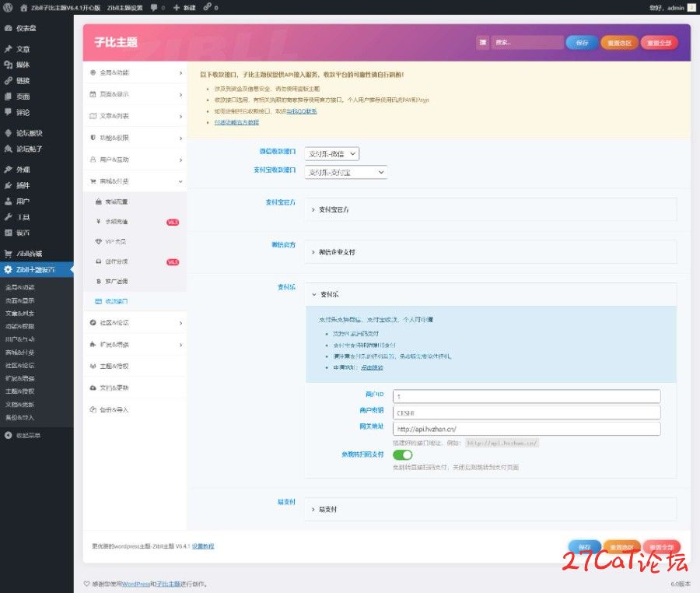Screen dimensions: 700x593
Task: Click the cloud icon for 文档&更新
Action: (93, 388)
